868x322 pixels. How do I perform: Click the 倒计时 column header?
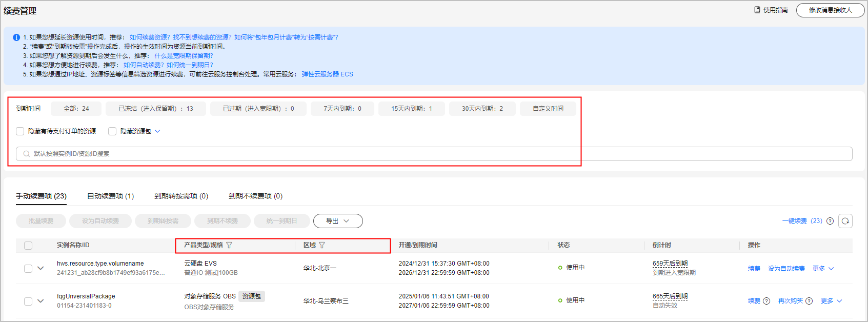[x=662, y=245]
